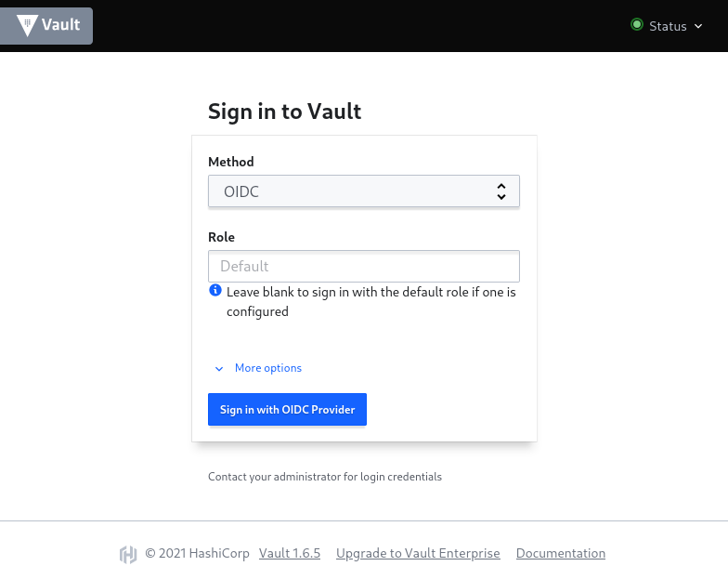The image size is (728, 566).
Task: Open the Method dropdown showing OIDC
Action: [x=364, y=191]
